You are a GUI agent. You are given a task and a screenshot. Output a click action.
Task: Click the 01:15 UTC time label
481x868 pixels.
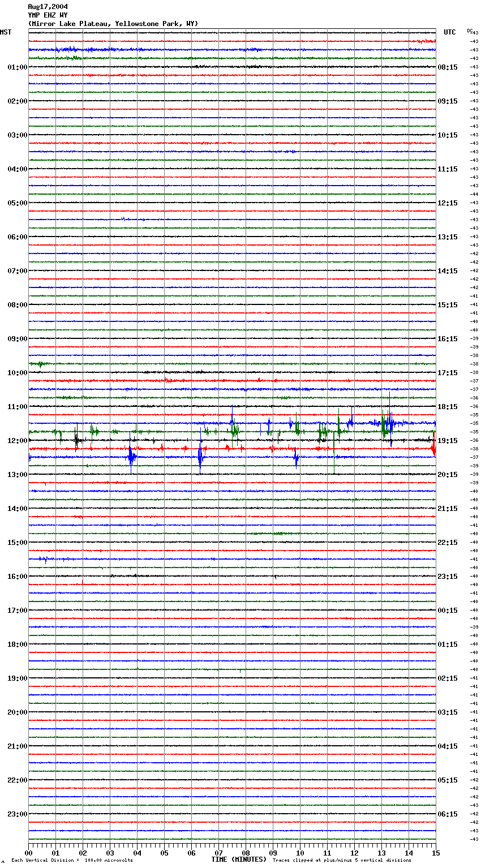pyautogui.click(x=448, y=644)
